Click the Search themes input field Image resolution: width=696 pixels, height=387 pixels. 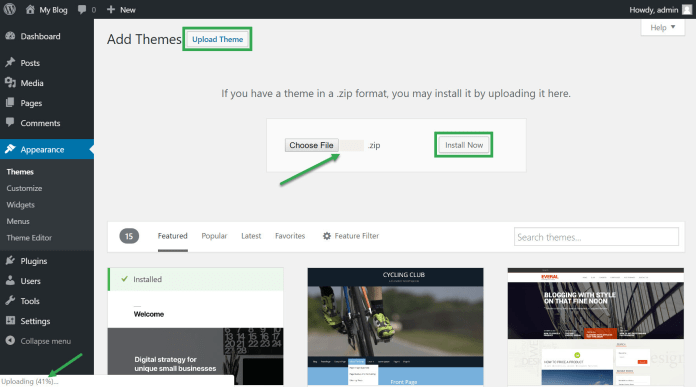click(596, 237)
